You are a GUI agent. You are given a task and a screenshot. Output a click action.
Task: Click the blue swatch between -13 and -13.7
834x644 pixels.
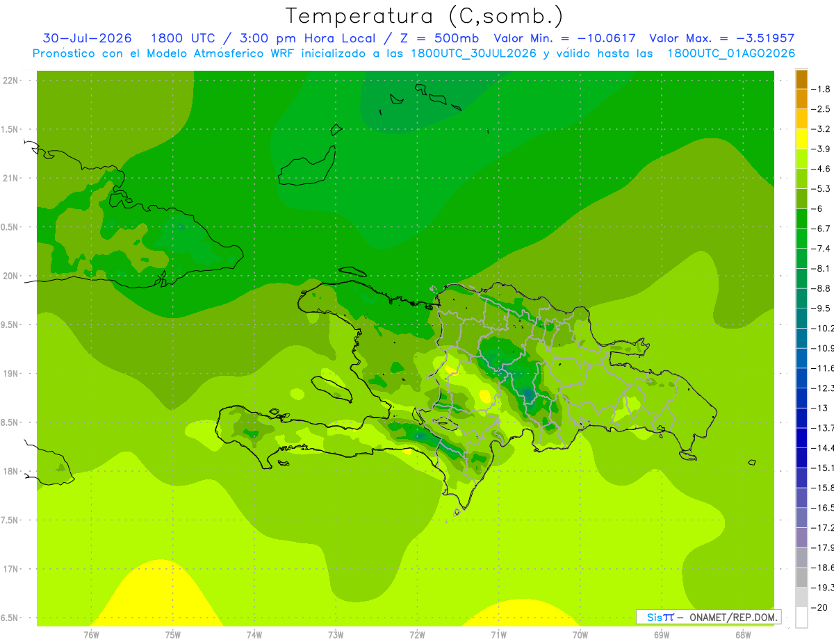(x=801, y=418)
